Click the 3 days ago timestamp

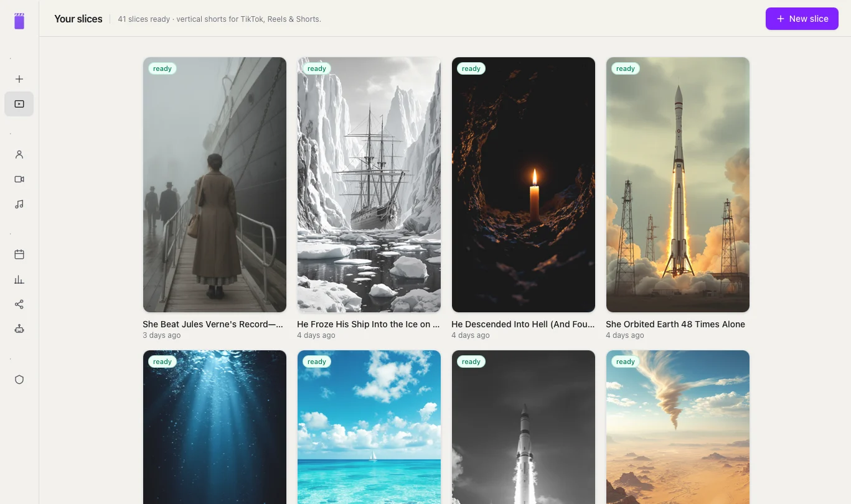tap(162, 335)
